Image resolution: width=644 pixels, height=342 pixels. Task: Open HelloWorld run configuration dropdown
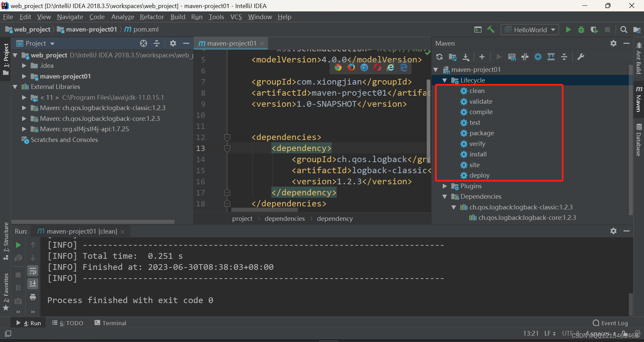(530, 30)
